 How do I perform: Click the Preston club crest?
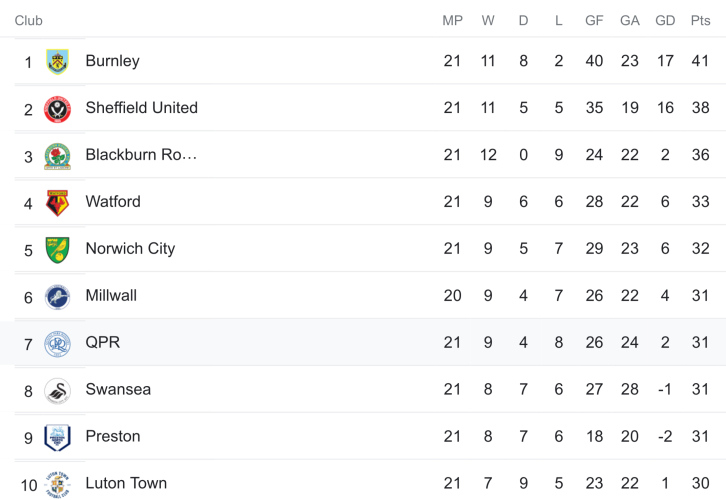pyautogui.click(x=57, y=438)
